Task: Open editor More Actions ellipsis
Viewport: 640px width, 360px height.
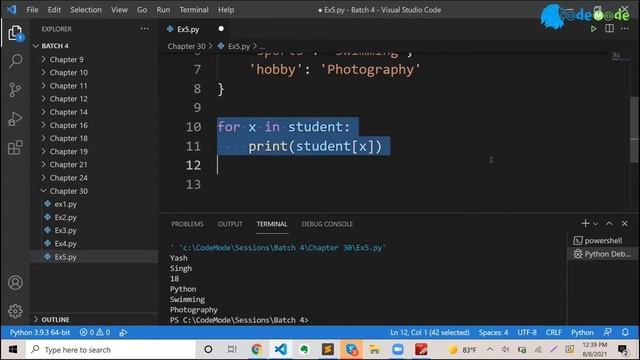Action: click(x=625, y=29)
